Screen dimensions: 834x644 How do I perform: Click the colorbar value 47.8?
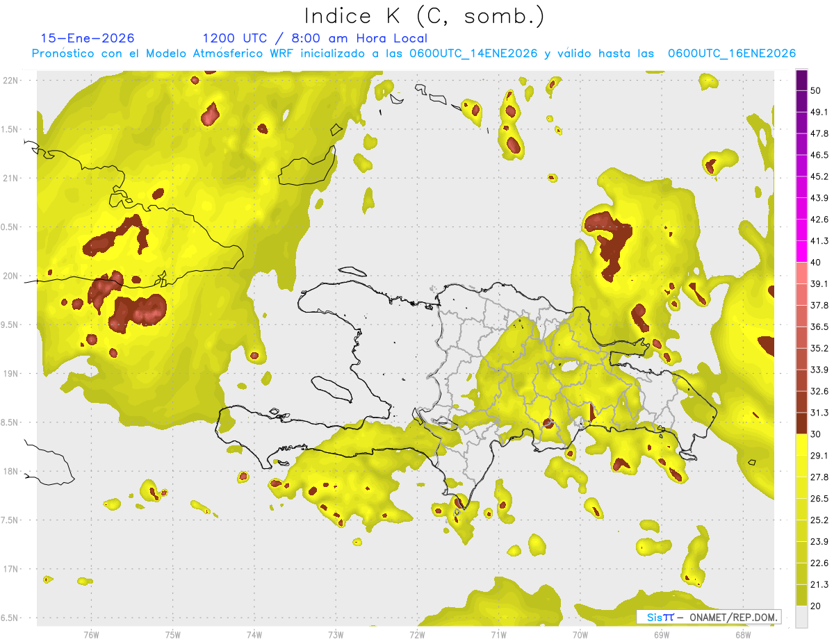pyautogui.click(x=819, y=133)
